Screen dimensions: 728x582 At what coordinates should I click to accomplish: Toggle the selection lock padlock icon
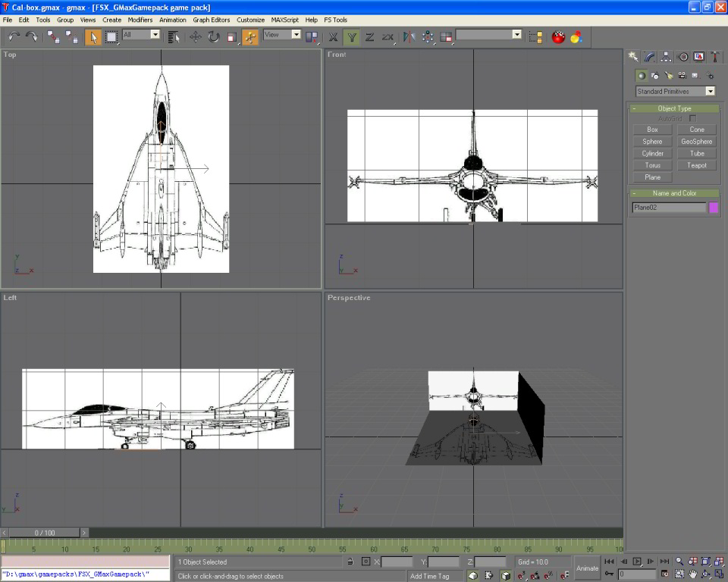(x=350, y=562)
